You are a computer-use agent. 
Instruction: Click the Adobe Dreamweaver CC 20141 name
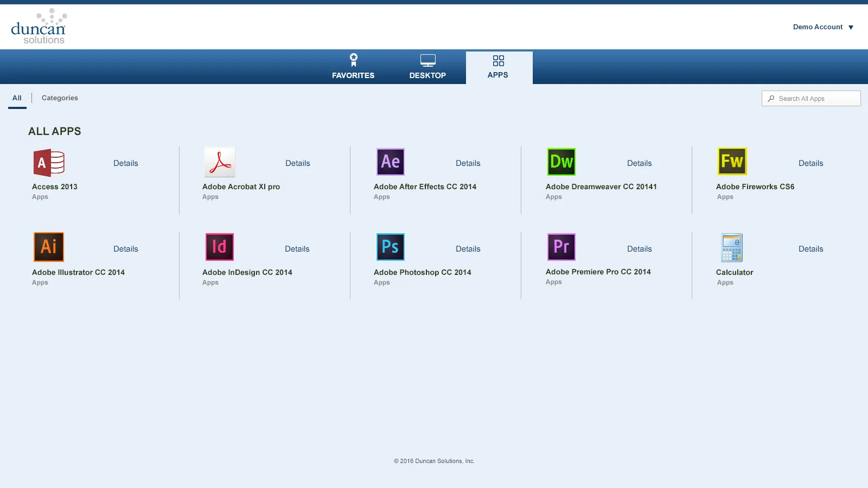(x=601, y=187)
